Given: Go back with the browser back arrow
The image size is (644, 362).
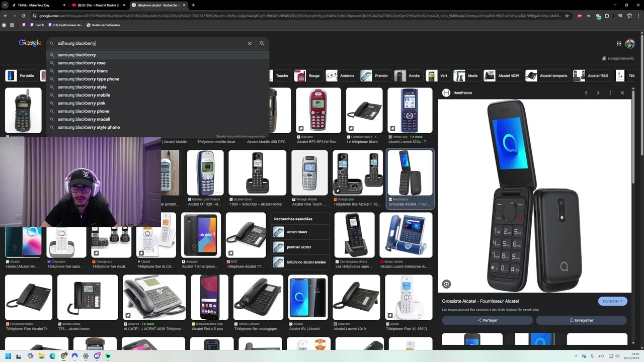Looking at the screenshot, I should coord(5,16).
